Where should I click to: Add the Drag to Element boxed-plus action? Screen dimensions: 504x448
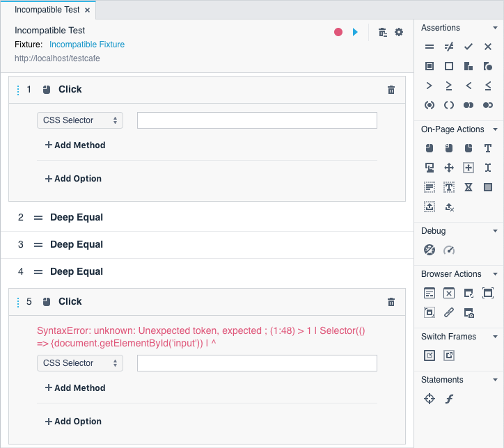468,168
